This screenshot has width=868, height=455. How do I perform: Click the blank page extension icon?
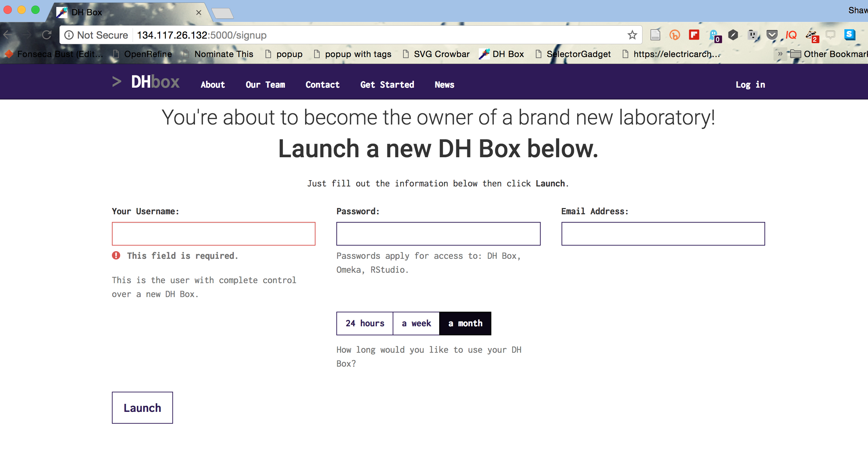(655, 35)
